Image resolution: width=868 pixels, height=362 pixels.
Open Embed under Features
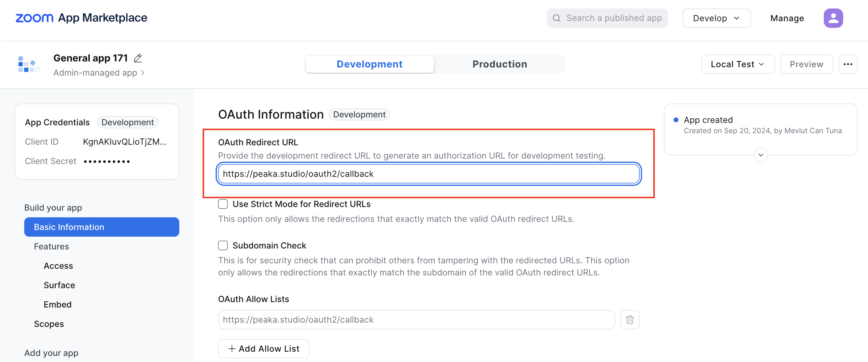pyautogui.click(x=58, y=304)
